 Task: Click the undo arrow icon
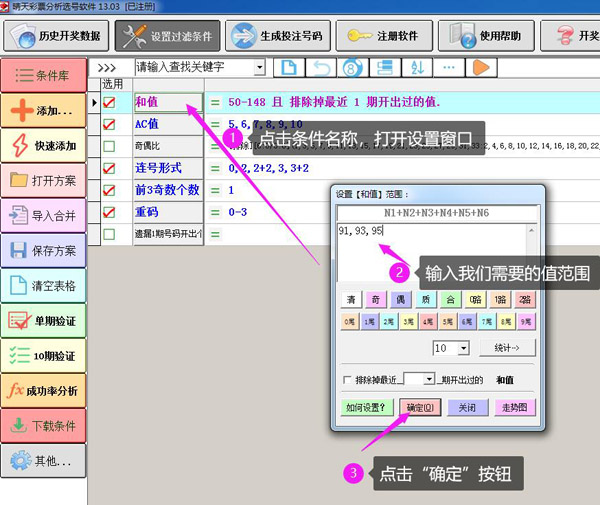320,68
